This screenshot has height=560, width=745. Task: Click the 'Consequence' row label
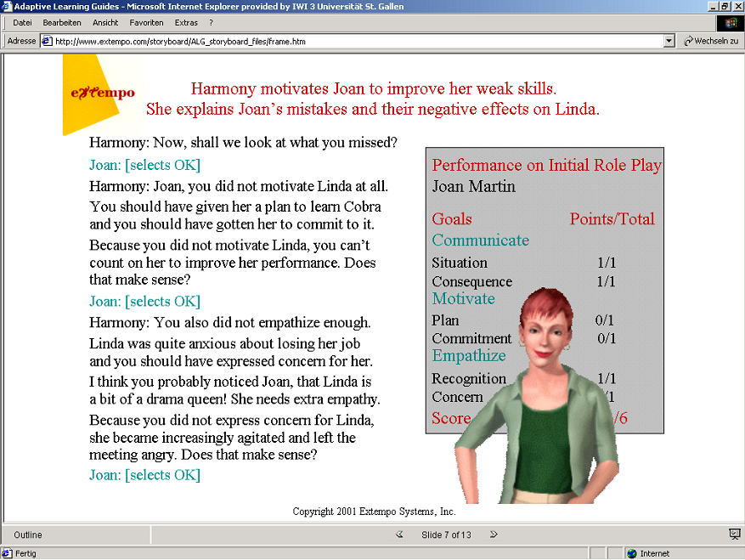[471, 282]
